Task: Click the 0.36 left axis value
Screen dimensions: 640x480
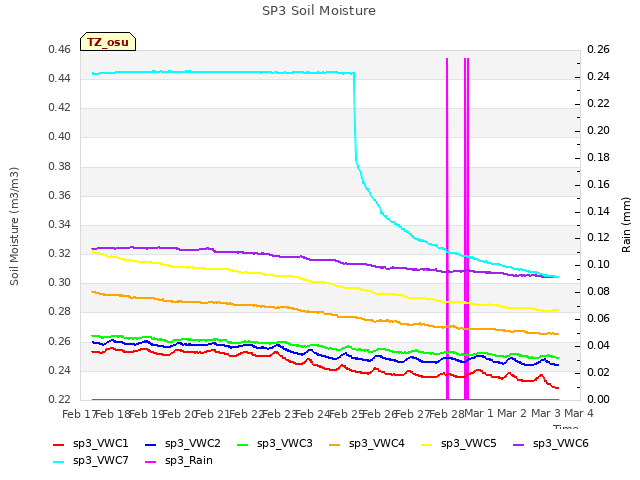Action: (x=60, y=196)
